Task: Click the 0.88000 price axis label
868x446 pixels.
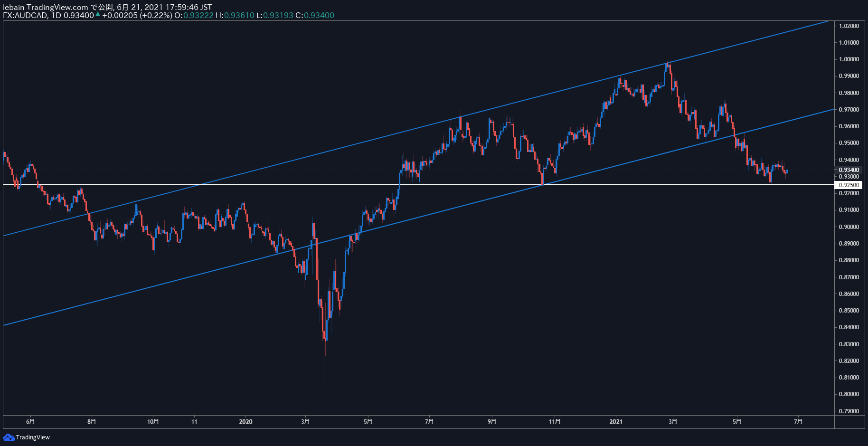Action: point(849,260)
